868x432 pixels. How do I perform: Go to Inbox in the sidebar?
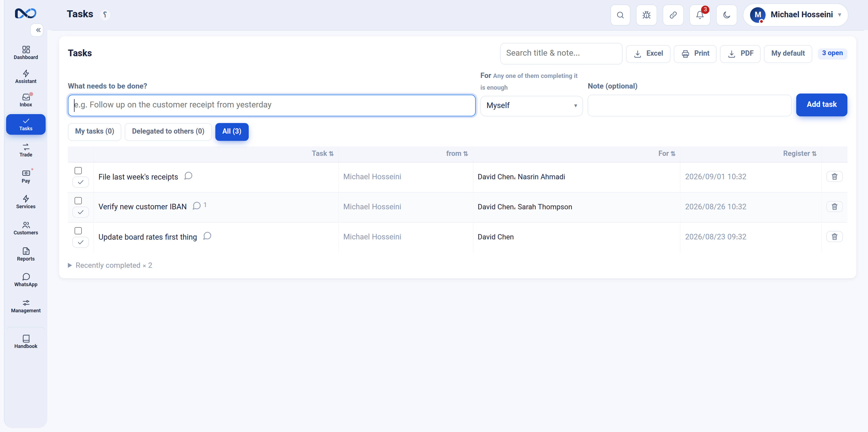[x=26, y=100]
